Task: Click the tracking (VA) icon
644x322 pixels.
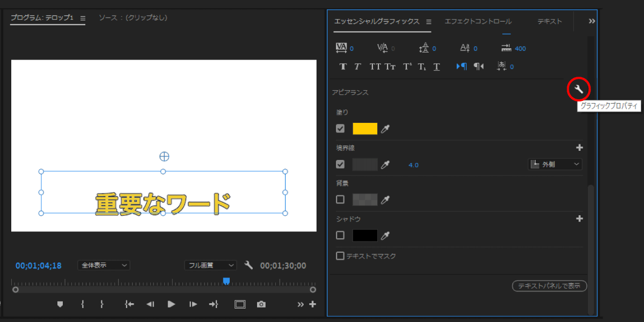Action: 341,48
